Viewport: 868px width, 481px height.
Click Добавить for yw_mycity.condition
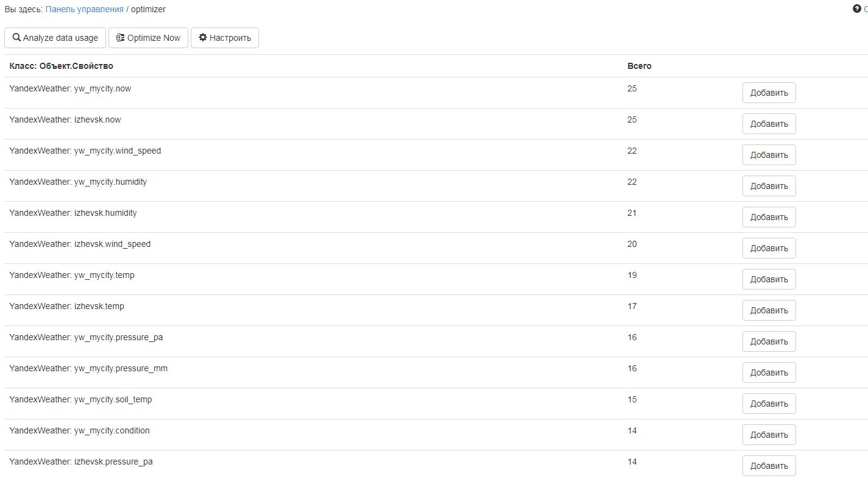(x=769, y=435)
